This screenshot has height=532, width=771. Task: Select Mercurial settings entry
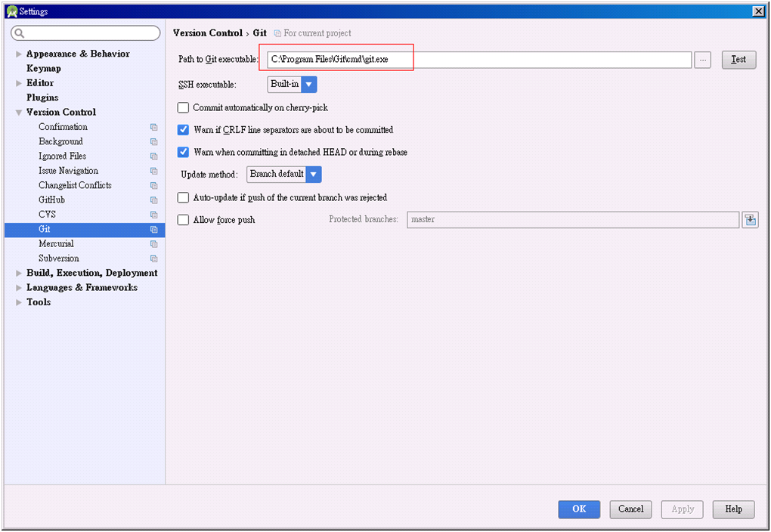point(56,243)
